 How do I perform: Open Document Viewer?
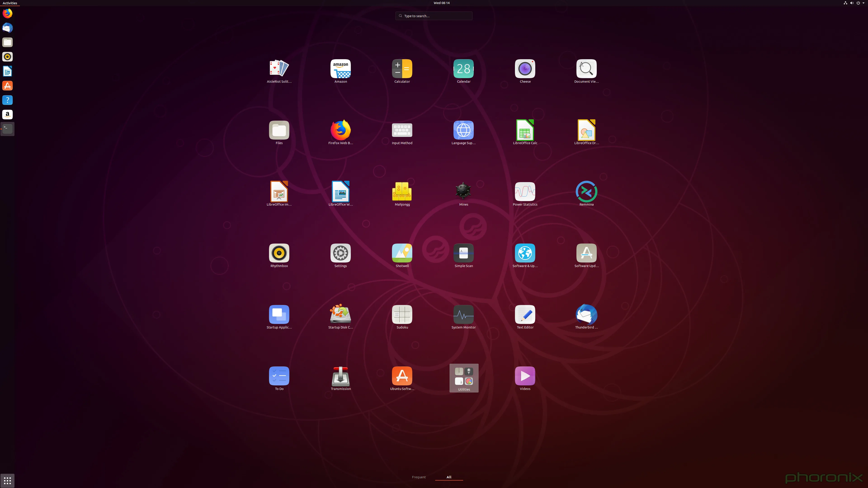pos(586,71)
